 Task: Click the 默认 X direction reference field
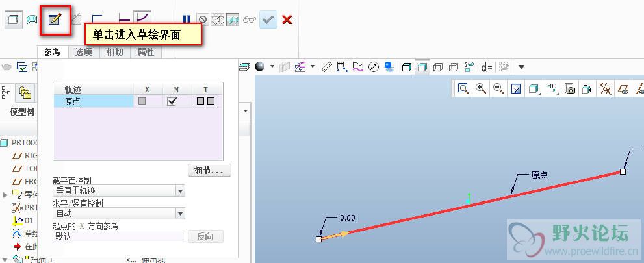tap(119, 237)
